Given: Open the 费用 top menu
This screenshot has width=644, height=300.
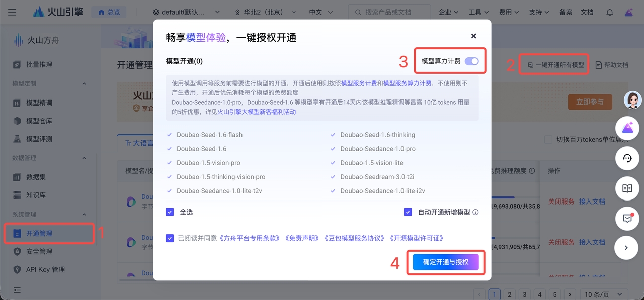Looking at the screenshot, I should pyautogui.click(x=509, y=12).
